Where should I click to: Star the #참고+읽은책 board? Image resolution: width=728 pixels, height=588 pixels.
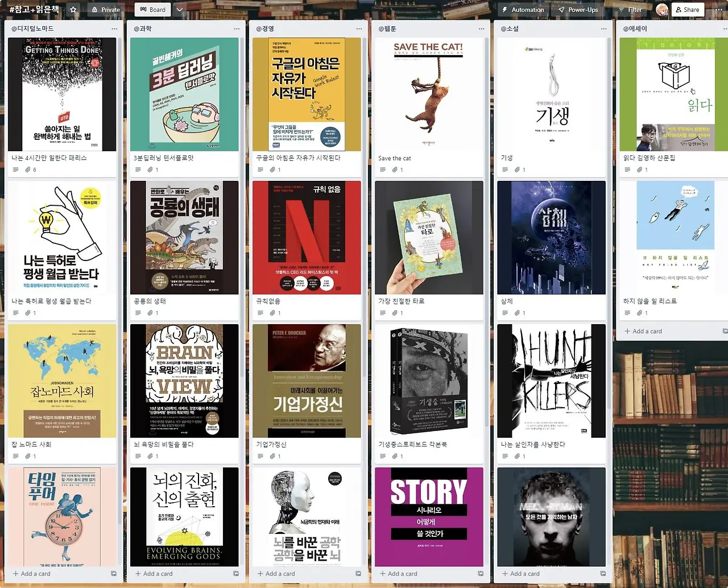click(73, 10)
